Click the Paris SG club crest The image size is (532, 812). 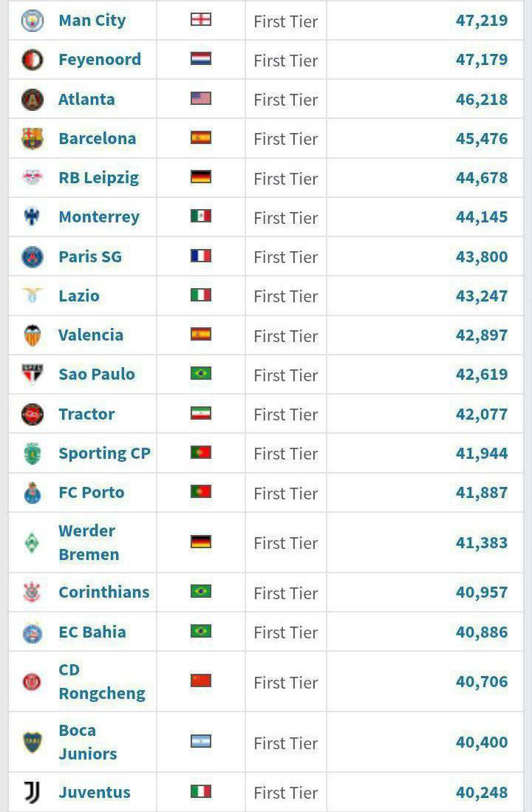coord(32,256)
